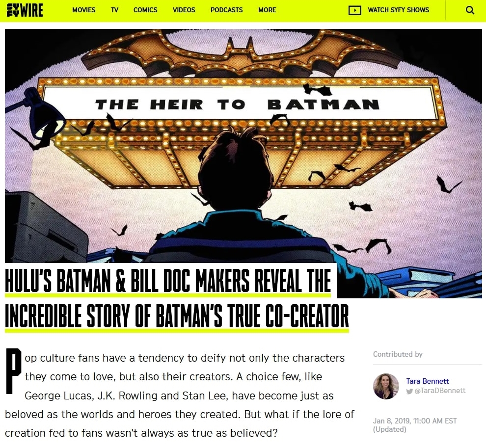Click the opening article paragraph text
This screenshot has height=448, width=486.
(180, 395)
